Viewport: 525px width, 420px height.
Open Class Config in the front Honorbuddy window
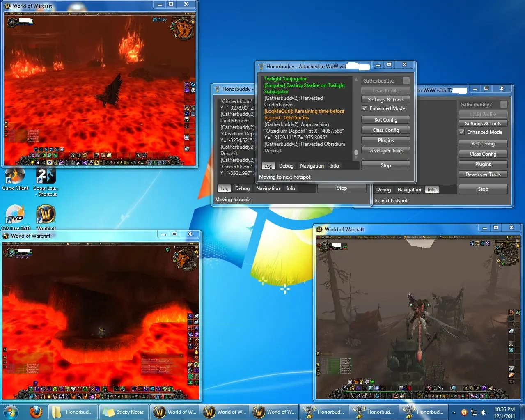[x=385, y=130]
